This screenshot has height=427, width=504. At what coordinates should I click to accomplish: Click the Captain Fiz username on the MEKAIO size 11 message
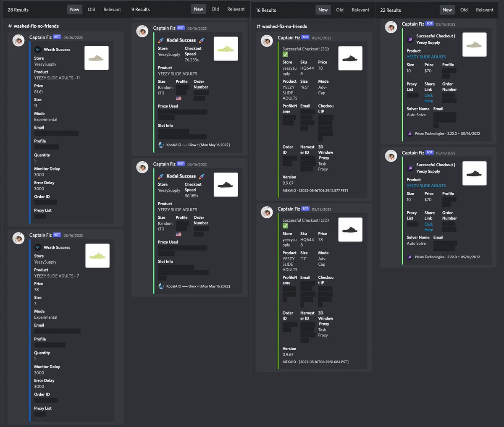click(x=289, y=209)
